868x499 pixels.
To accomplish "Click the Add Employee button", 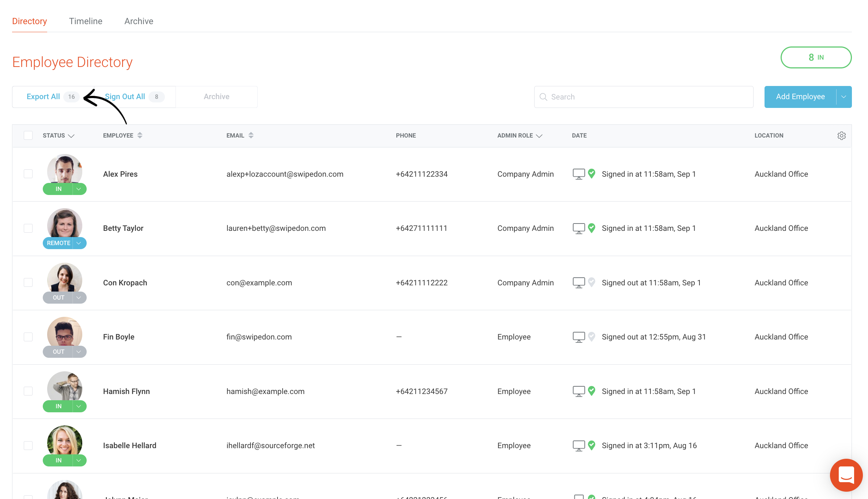I will coord(800,97).
